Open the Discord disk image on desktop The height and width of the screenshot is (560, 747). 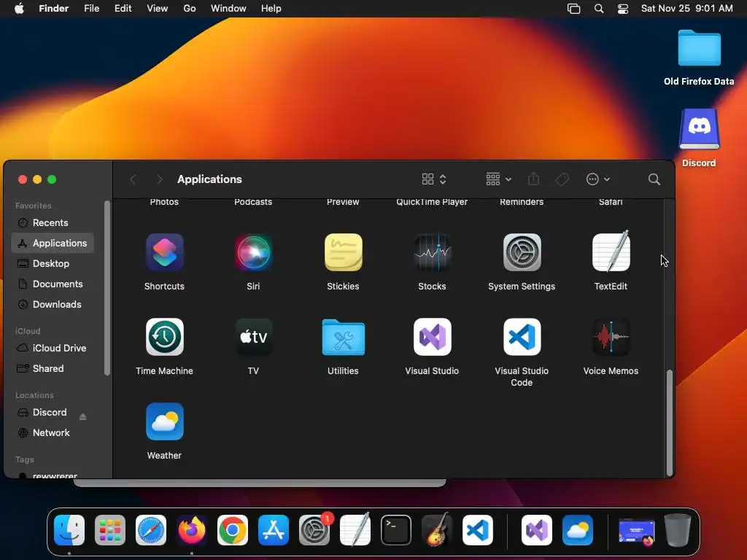[699, 129]
